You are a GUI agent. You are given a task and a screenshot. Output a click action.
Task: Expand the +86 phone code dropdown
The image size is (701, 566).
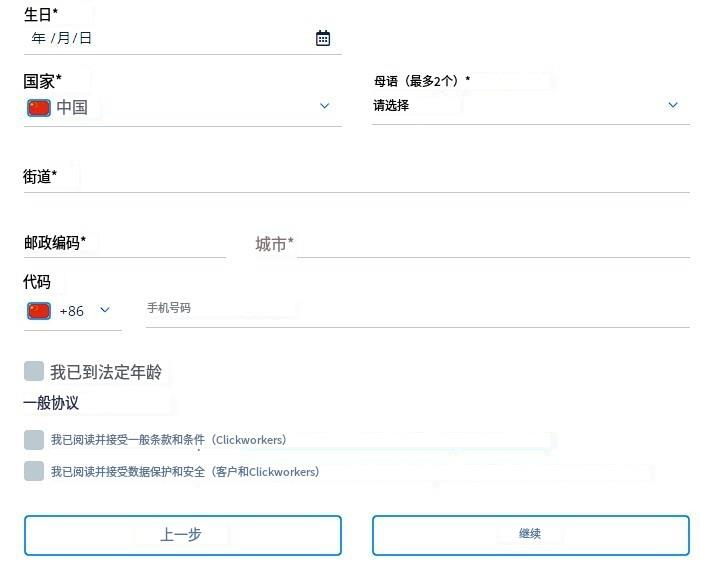(x=105, y=310)
